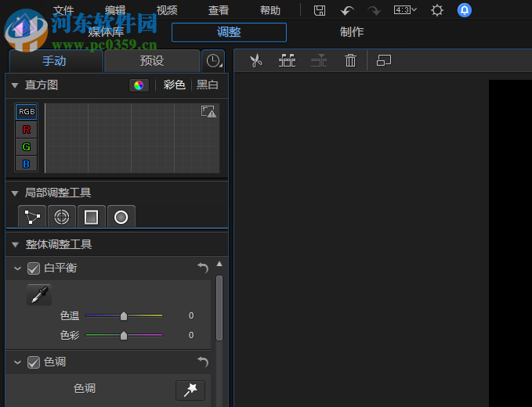This screenshot has height=407, width=532.
Task: Click the histogram warning image icon
Action: (208, 111)
